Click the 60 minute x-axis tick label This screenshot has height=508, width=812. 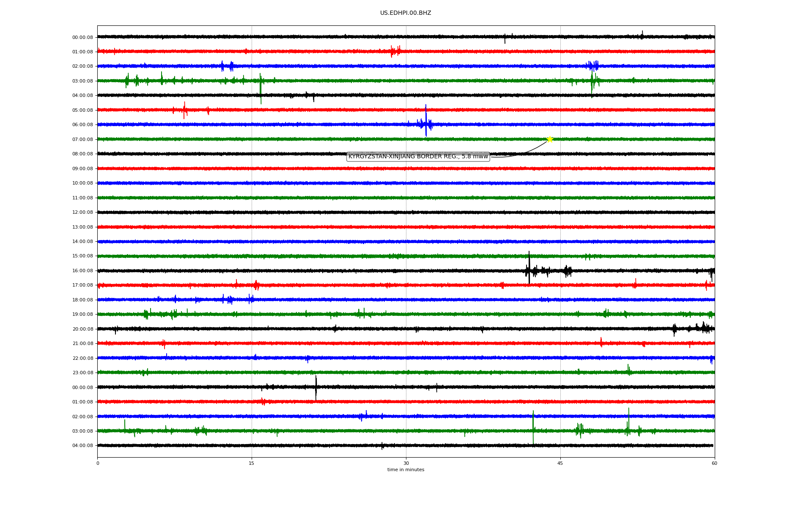[x=714, y=464]
